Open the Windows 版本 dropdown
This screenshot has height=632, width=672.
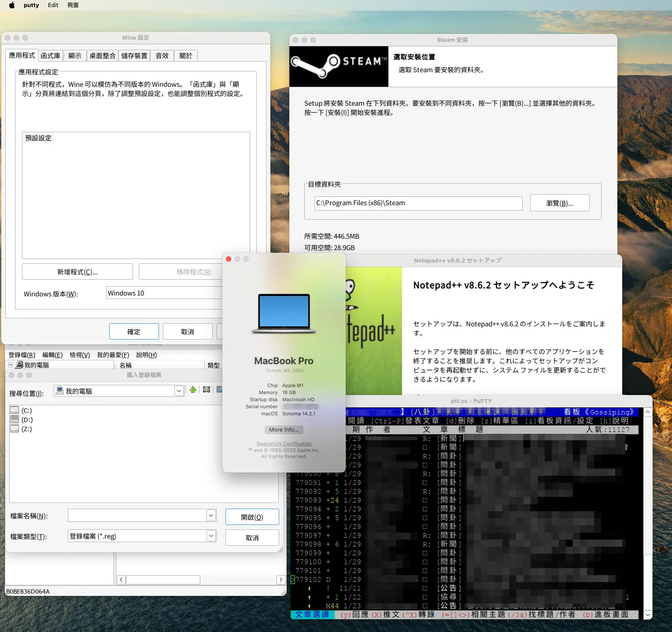[x=165, y=293]
